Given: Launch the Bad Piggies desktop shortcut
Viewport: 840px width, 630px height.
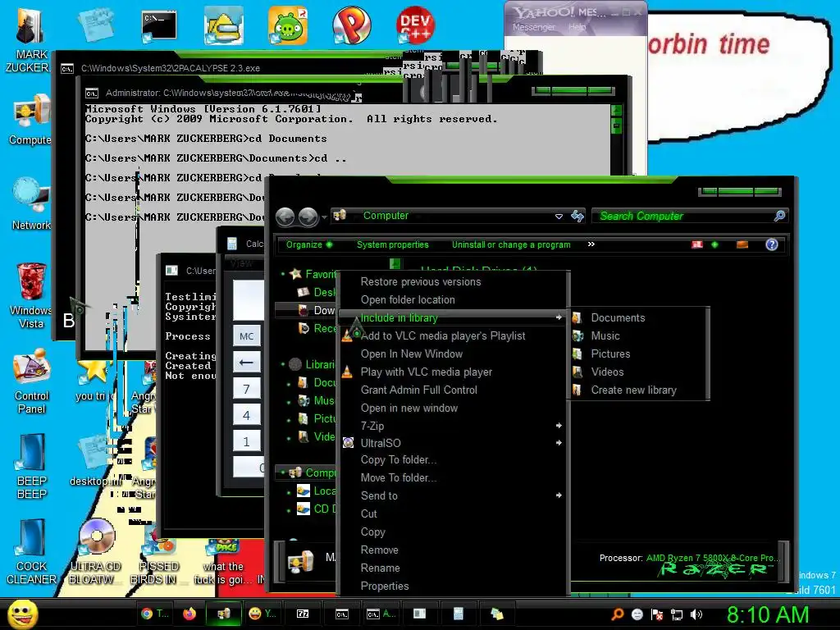Looking at the screenshot, I should 288,25.
